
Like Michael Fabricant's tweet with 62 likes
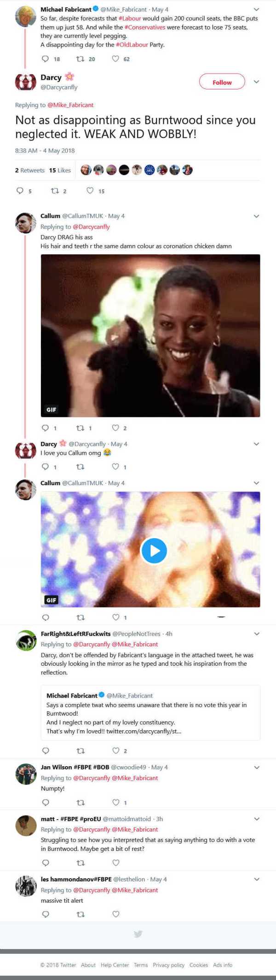pos(116,59)
